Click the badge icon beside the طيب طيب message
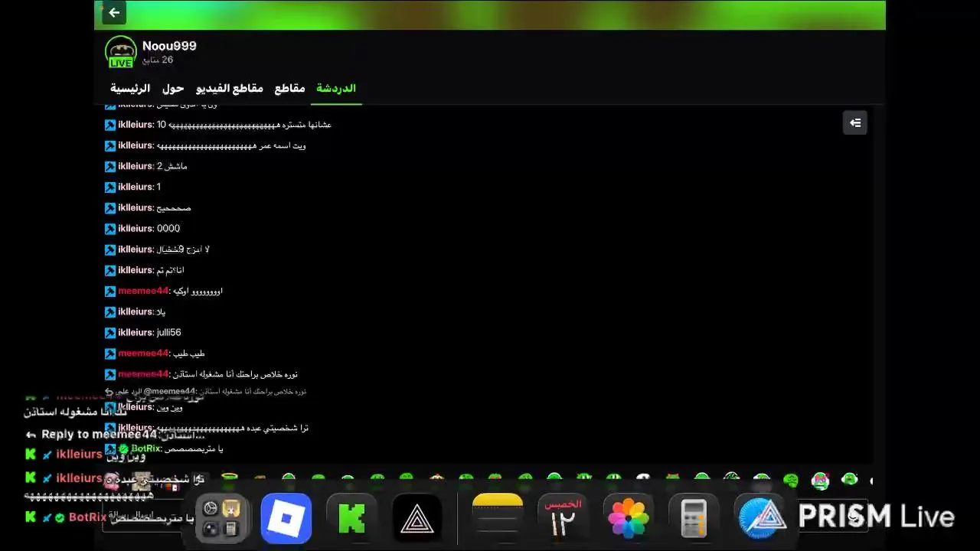The height and width of the screenshot is (551, 980). [x=110, y=354]
